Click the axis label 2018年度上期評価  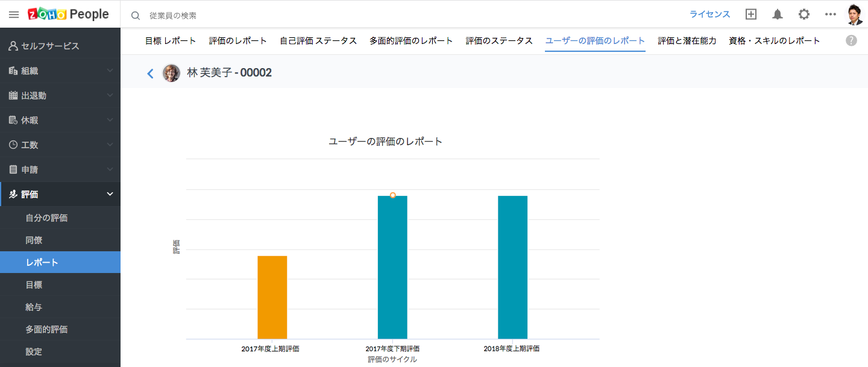point(512,348)
